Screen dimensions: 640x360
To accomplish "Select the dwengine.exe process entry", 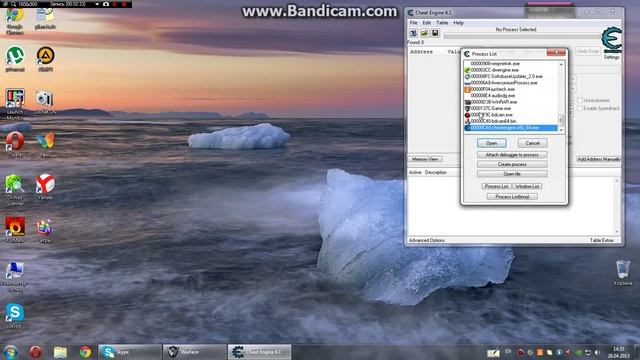I will 512,70.
